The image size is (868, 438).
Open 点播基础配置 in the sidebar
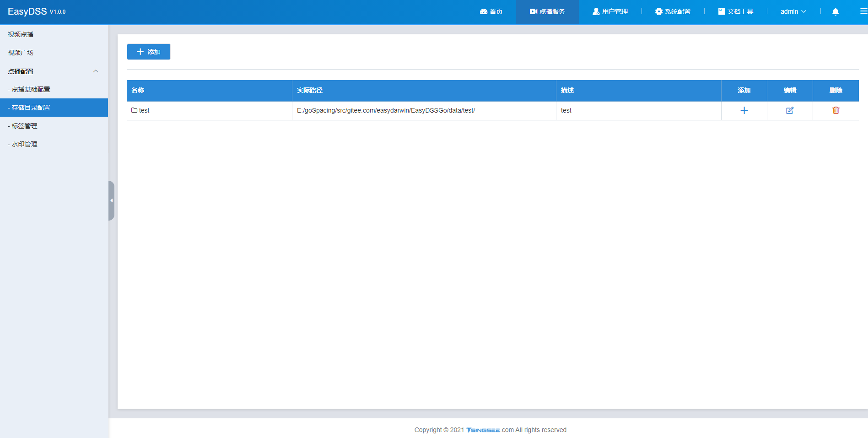tap(54, 89)
